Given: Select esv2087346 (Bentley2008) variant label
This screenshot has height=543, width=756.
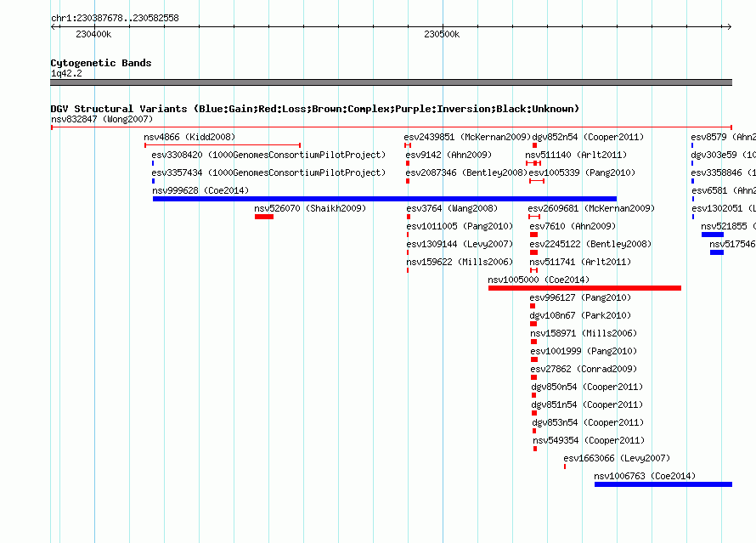Looking at the screenshot, I should click(466, 173).
